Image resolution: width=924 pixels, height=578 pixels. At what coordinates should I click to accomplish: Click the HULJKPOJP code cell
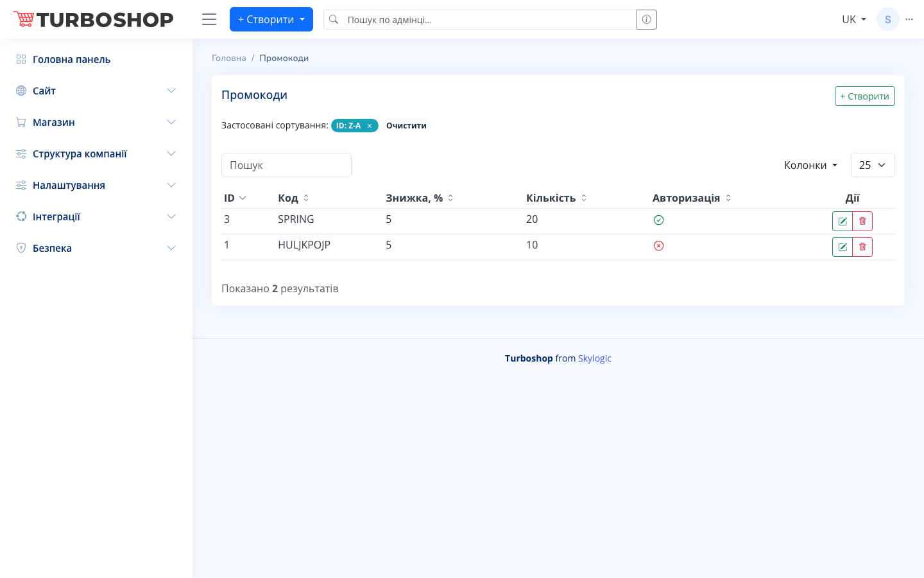[304, 245]
